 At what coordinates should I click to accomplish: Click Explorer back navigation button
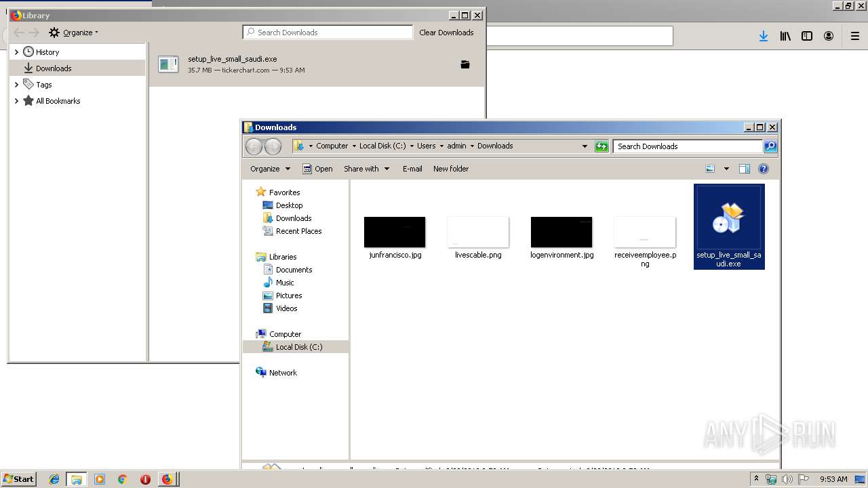pos(254,146)
